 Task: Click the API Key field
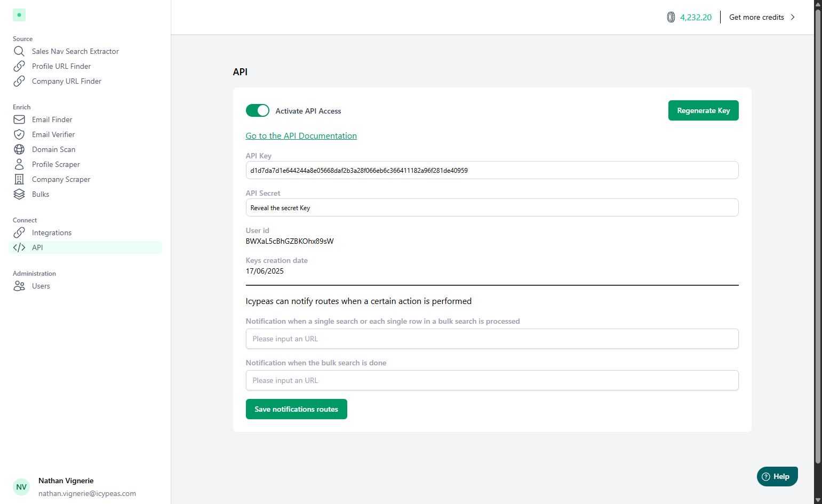point(492,170)
